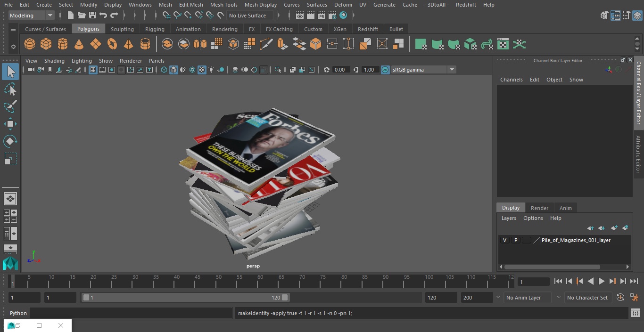The width and height of the screenshot is (644, 332).
Task: Switch to the Render layer tab
Action: pos(539,208)
